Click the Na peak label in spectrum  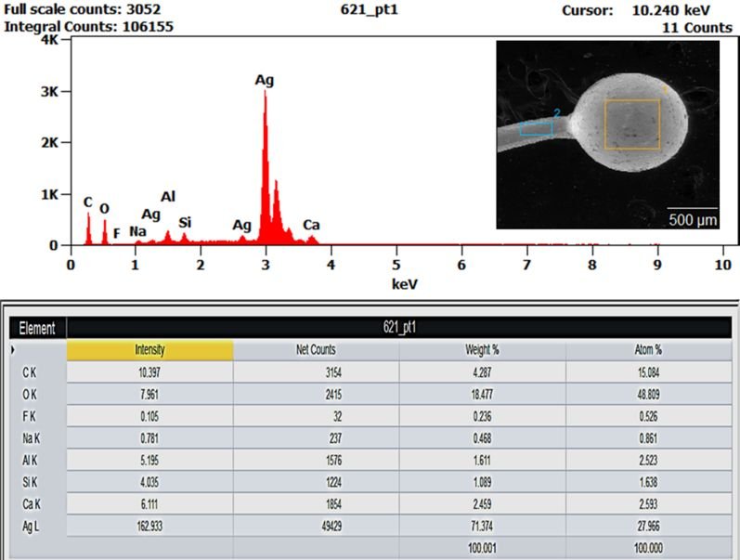(x=137, y=231)
